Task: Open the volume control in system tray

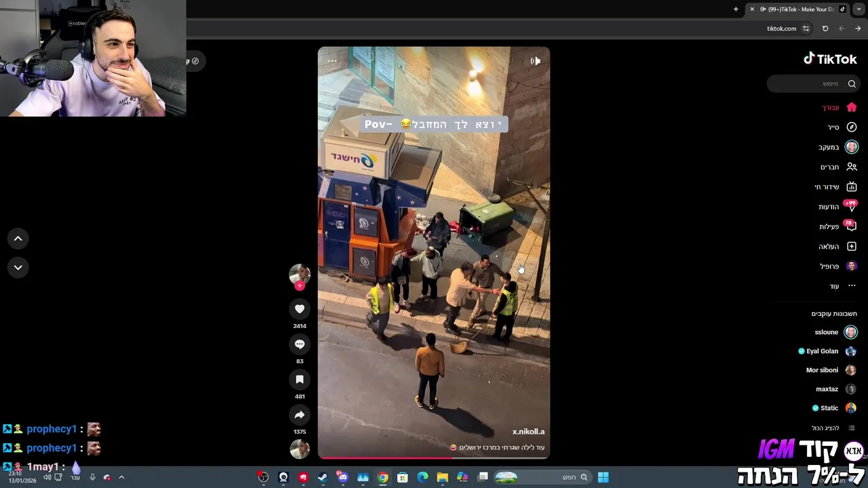Action: [47, 477]
